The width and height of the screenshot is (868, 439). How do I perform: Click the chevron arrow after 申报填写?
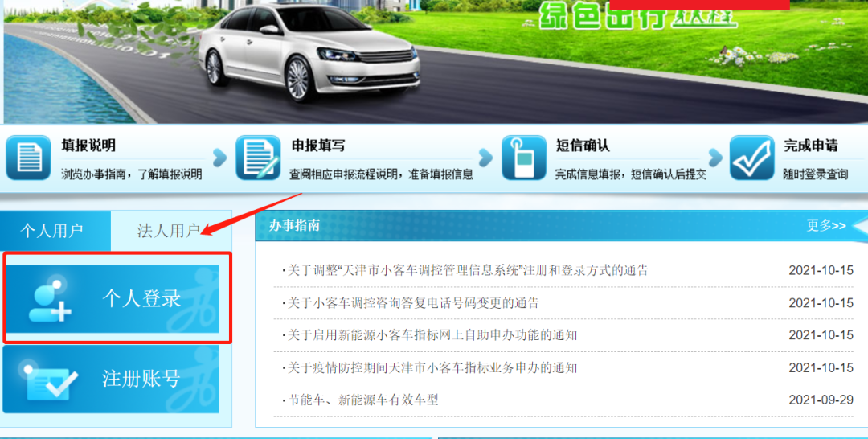point(485,158)
